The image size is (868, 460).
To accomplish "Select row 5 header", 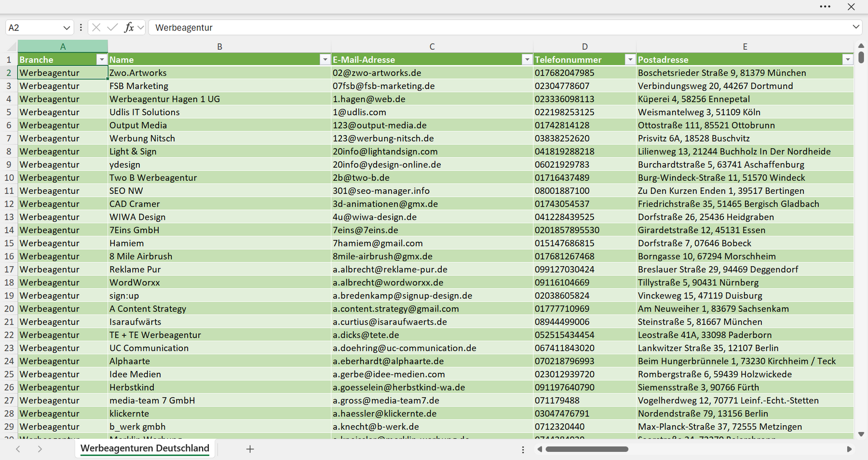I will [x=9, y=112].
